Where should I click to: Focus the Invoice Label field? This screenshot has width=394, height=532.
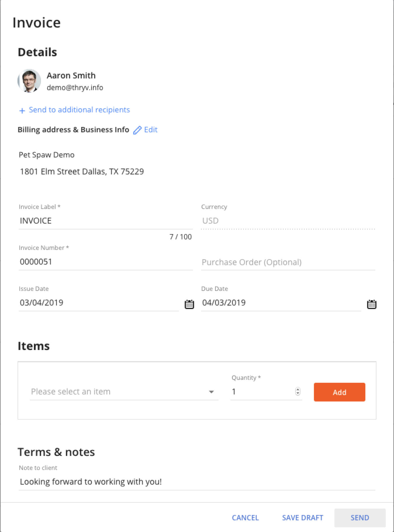[x=106, y=221]
